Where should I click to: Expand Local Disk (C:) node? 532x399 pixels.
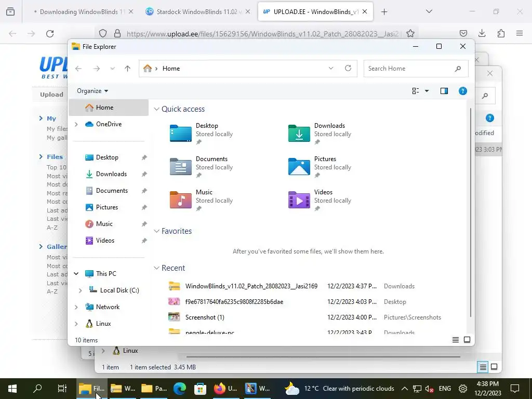click(81, 290)
